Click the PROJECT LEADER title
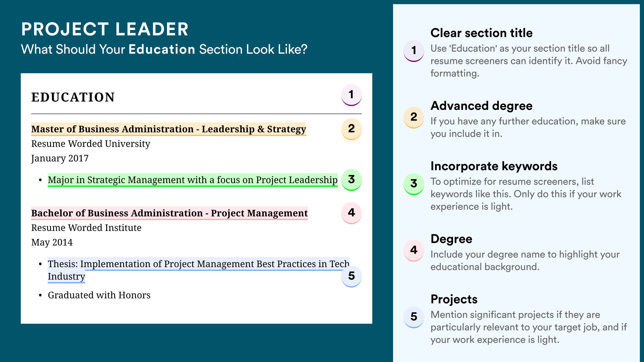 (x=105, y=29)
